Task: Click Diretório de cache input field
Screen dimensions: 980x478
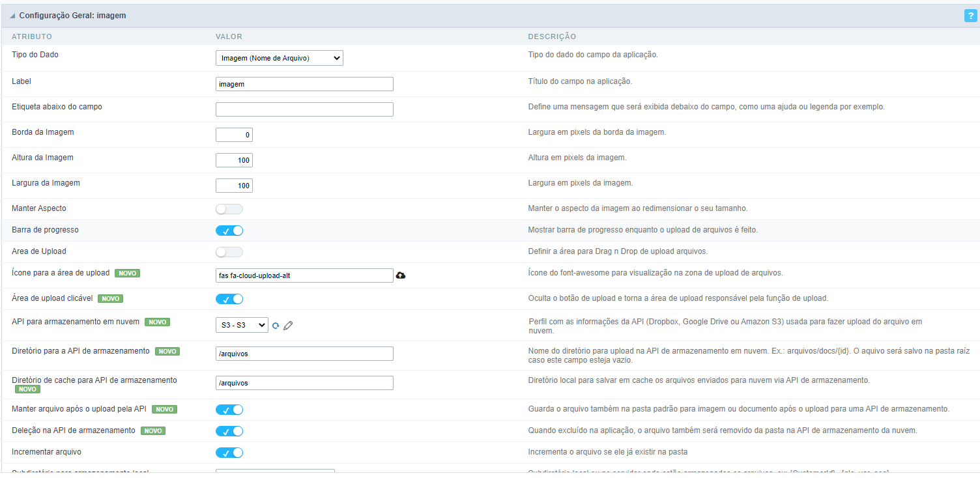Action: pos(304,383)
